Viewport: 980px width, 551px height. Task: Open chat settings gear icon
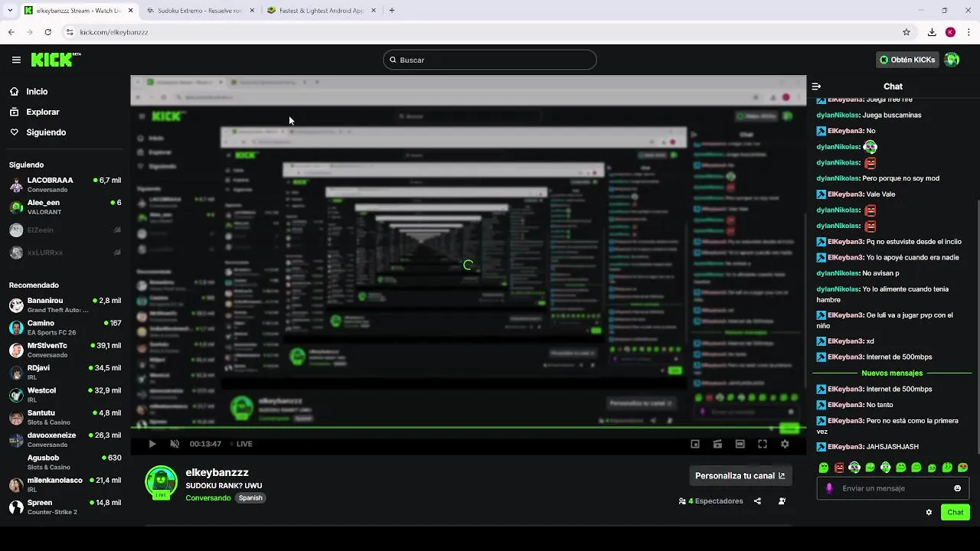[929, 513]
